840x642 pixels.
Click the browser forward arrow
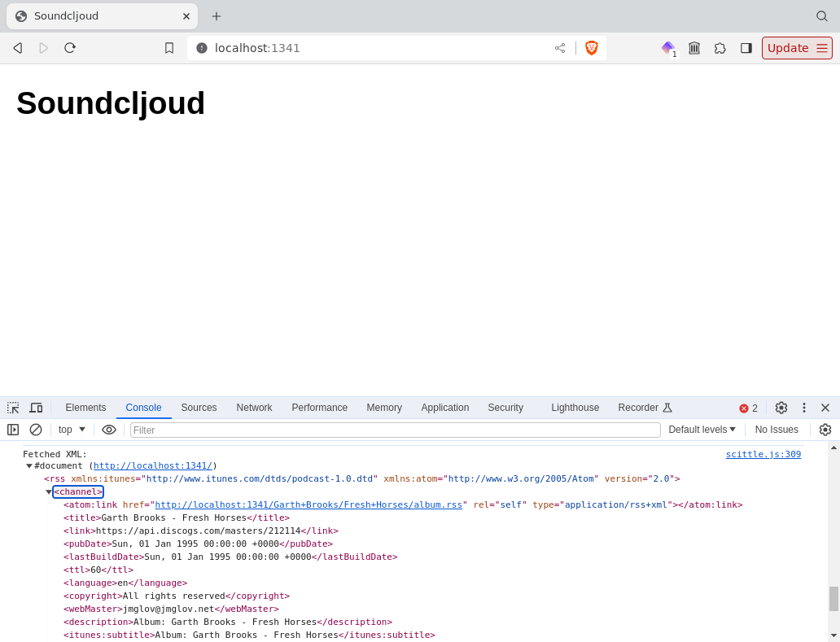coord(43,48)
